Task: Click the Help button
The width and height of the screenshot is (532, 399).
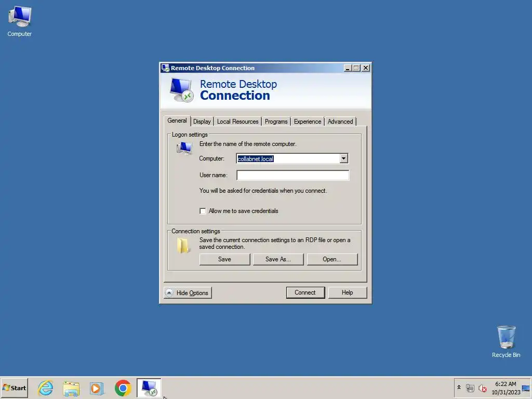Action: [x=347, y=292]
